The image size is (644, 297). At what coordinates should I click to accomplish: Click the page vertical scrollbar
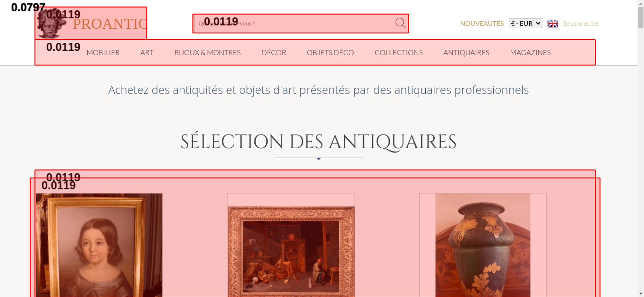641,148
